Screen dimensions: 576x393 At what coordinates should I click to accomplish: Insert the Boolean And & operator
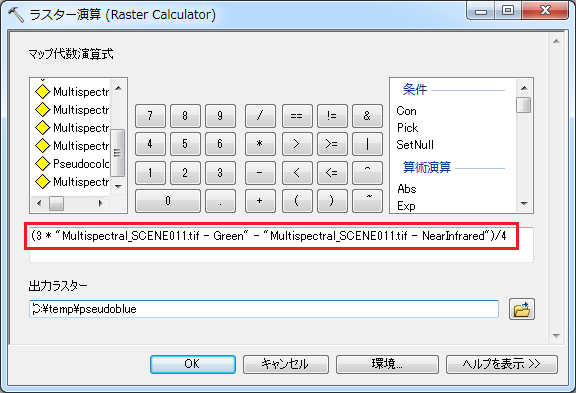367,116
